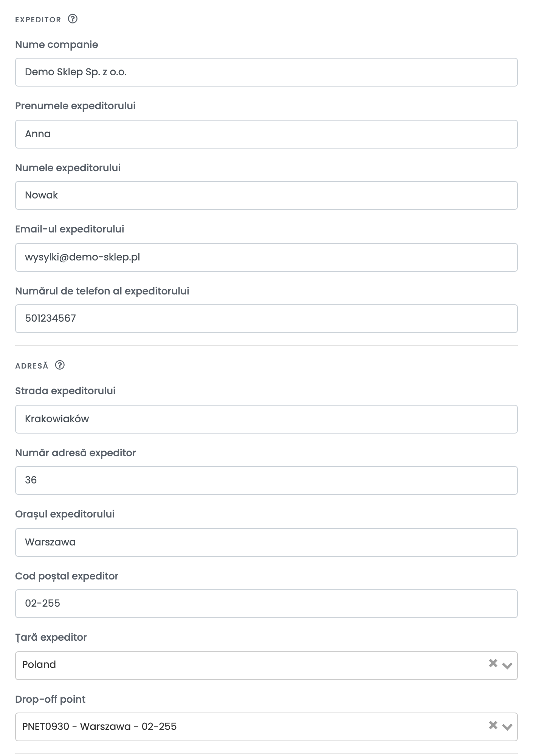Open the Expeditor section help icon
This screenshot has height=756, width=533.
[x=73, y=19]
